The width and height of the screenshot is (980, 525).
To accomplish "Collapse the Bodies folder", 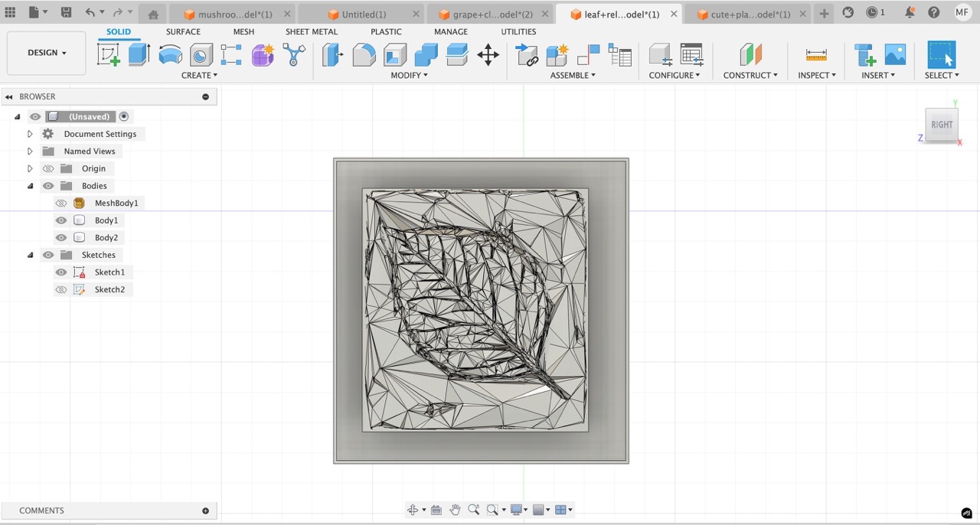I will point(30,185).
